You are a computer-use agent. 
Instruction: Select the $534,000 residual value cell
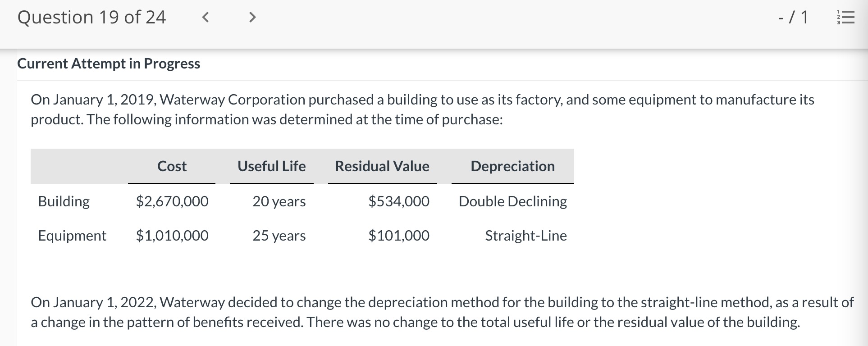point(399,201)
